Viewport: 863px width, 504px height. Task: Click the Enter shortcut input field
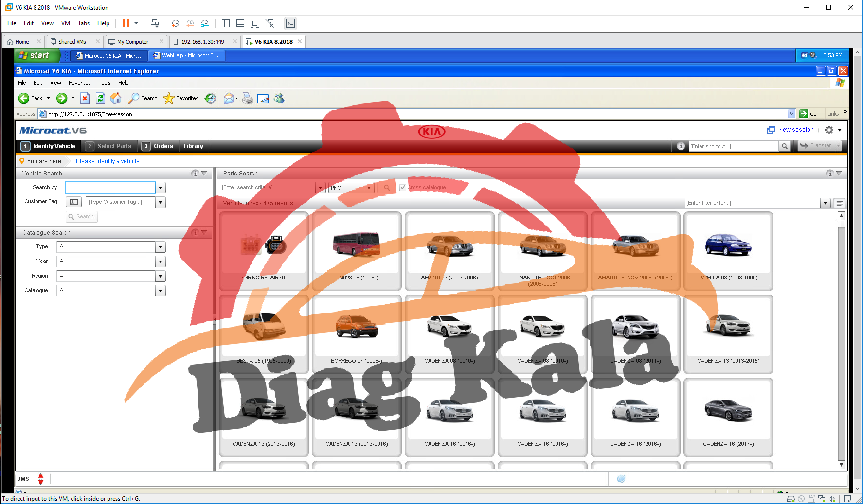pos(734,146)
